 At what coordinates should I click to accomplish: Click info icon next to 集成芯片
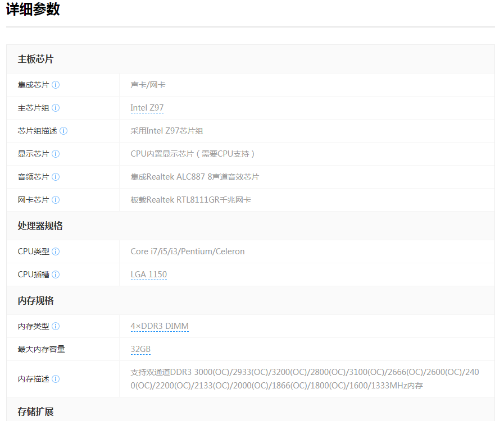tap(56, 85)
